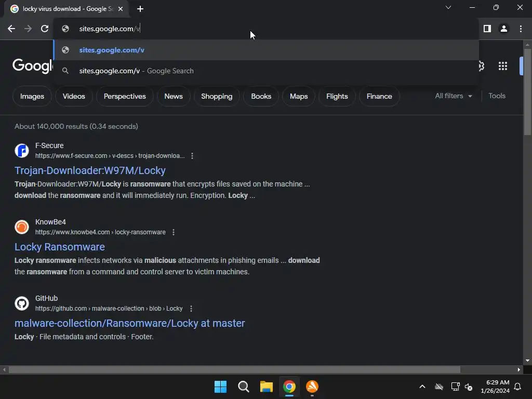Click the forward navigation arrow
532x399 pixels.
[28, 29]
